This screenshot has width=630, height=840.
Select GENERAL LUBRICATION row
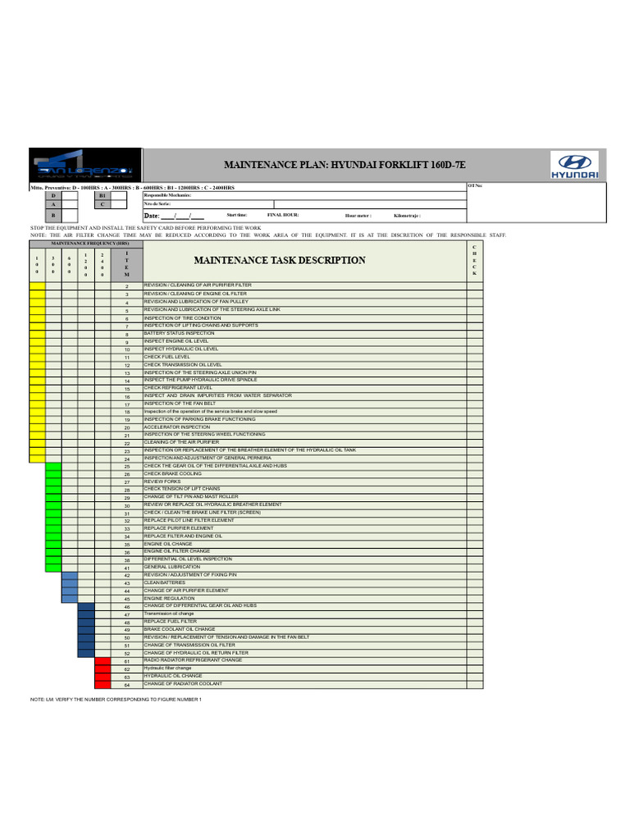coord(305,567)
